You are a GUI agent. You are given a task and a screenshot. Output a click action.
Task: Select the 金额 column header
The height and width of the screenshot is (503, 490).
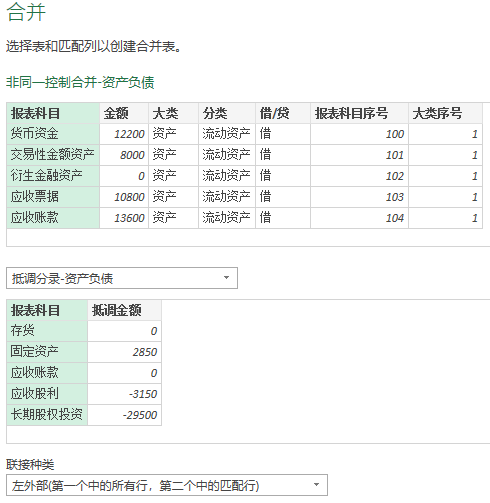[x=124, y=113]
